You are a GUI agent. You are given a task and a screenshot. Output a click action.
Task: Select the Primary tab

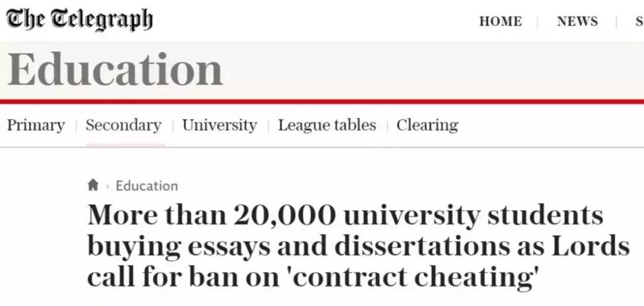[x=36, y=126]
